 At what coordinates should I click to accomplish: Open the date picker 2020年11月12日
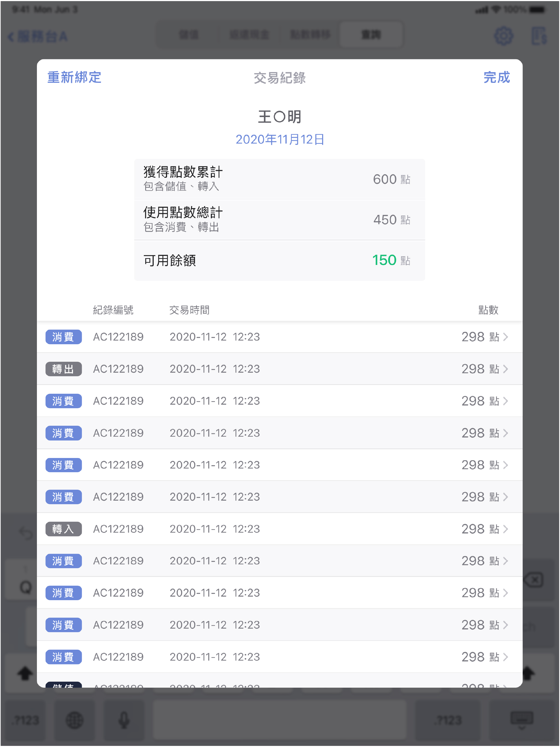pos(280,139)
